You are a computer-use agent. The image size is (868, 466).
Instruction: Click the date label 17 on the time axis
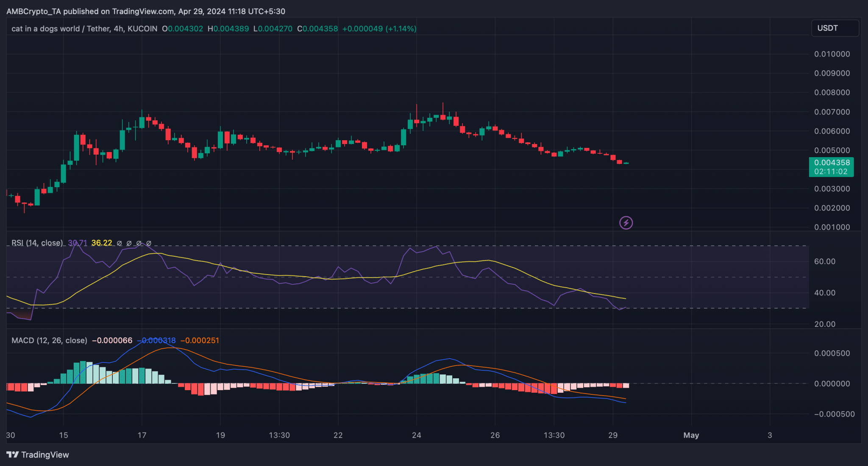click(x=142, y=435)
